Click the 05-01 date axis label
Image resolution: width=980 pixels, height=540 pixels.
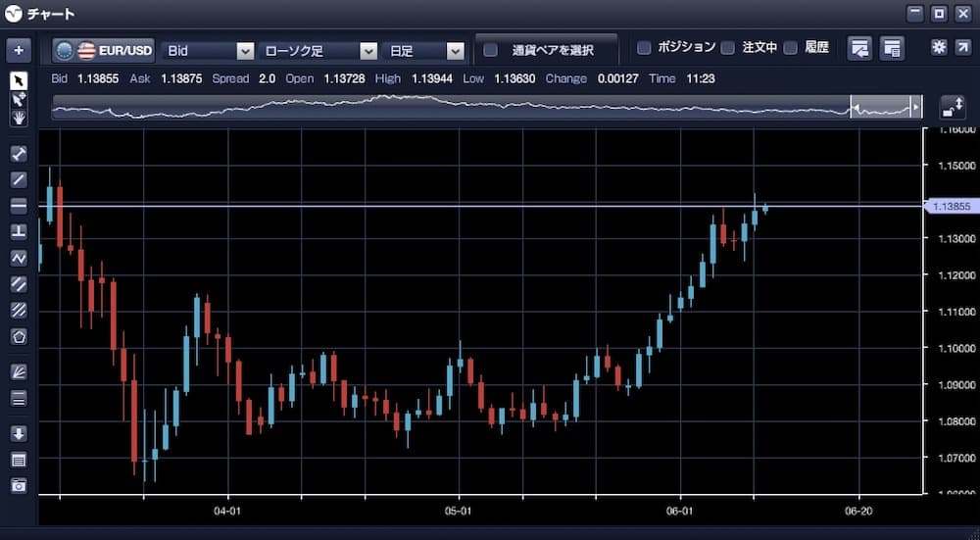tap(458, 512)
